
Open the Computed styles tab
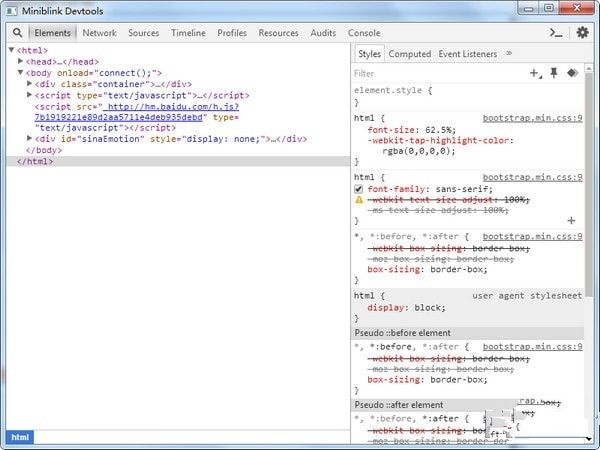[x=409, y=54]
